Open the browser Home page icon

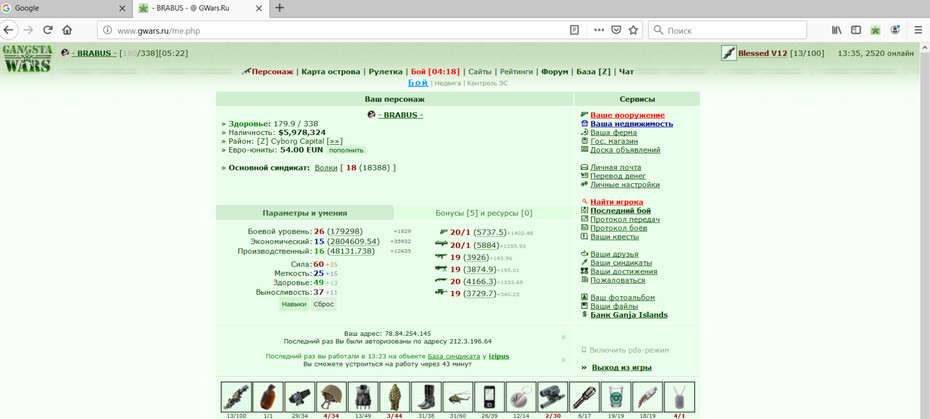(x=67, y=30)
